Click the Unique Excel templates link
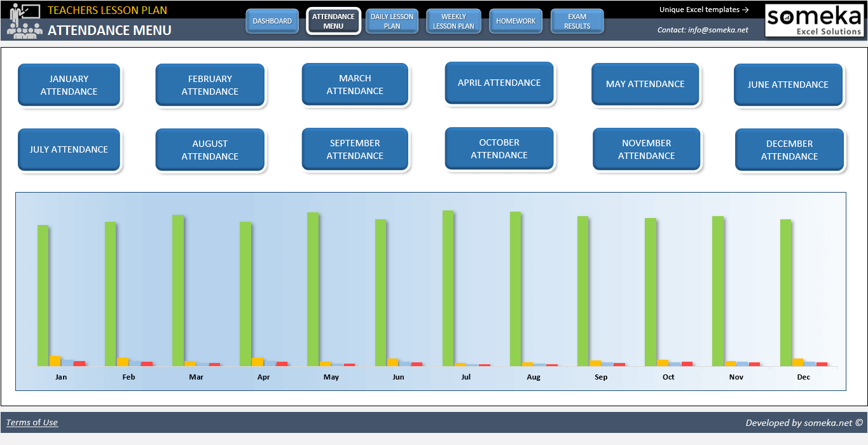The width and height of the screenshot is (868, 445). coord(703,10)
